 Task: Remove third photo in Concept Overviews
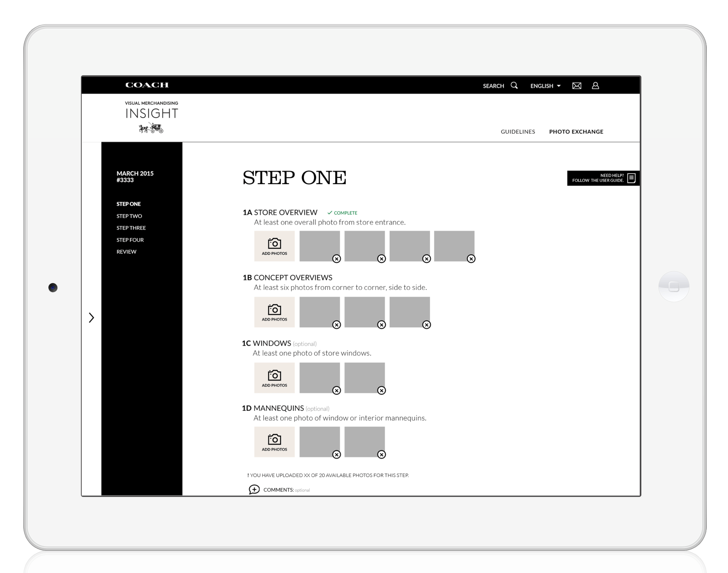coord(426,325)
